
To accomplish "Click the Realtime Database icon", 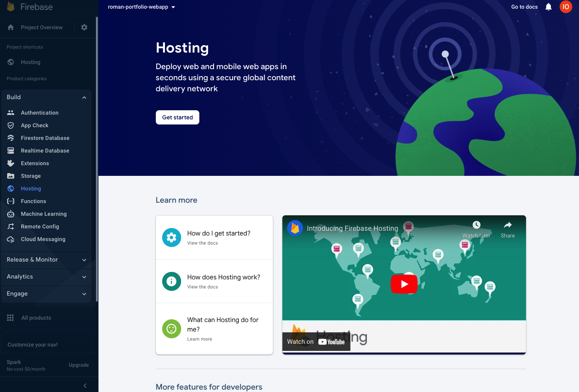I will click(11, 151).
